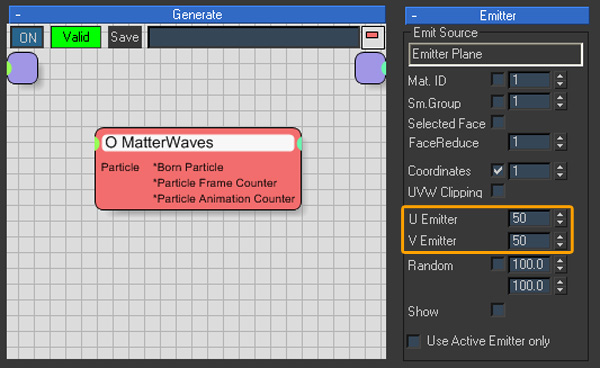
Task: Collapse the Emitter rollout with minus
Action: pyautogui.click(x=414, y=16)
